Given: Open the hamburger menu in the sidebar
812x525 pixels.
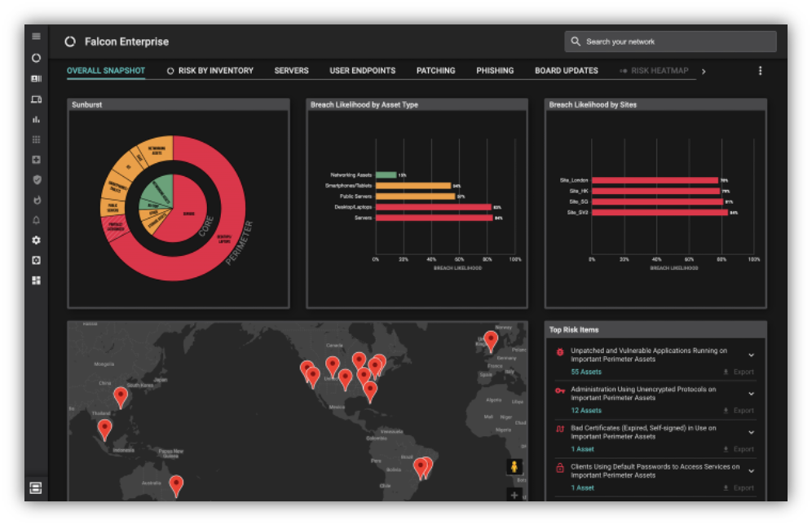Looking at the screenshot, I should point(36,36).
